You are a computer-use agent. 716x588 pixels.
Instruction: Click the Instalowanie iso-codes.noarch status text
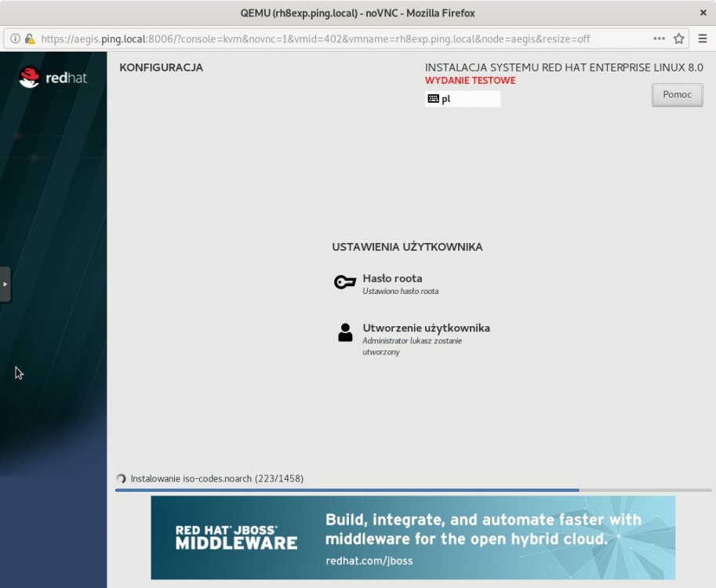pyautogui.click(x=217, y=478)
